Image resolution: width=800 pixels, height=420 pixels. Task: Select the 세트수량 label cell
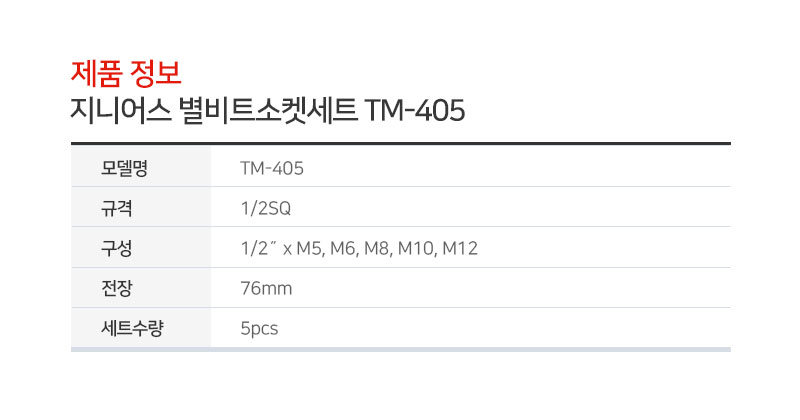coord(141,328)
